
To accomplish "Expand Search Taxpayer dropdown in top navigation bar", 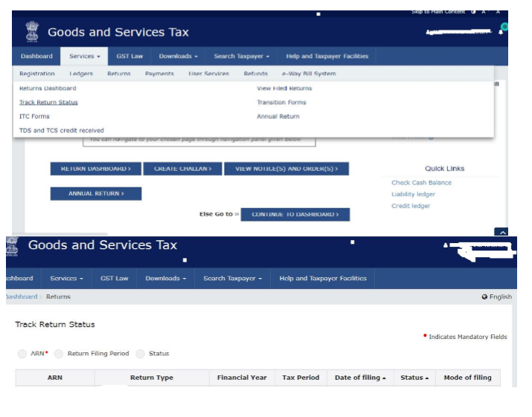I will pyautogui.click(x=241, y=56).
